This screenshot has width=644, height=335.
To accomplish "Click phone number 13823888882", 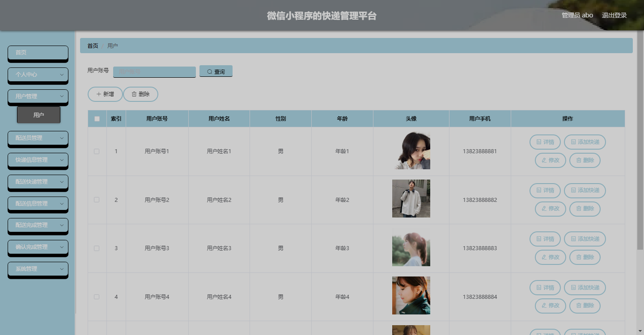I will pyautogui.click(x=480, y=200).
